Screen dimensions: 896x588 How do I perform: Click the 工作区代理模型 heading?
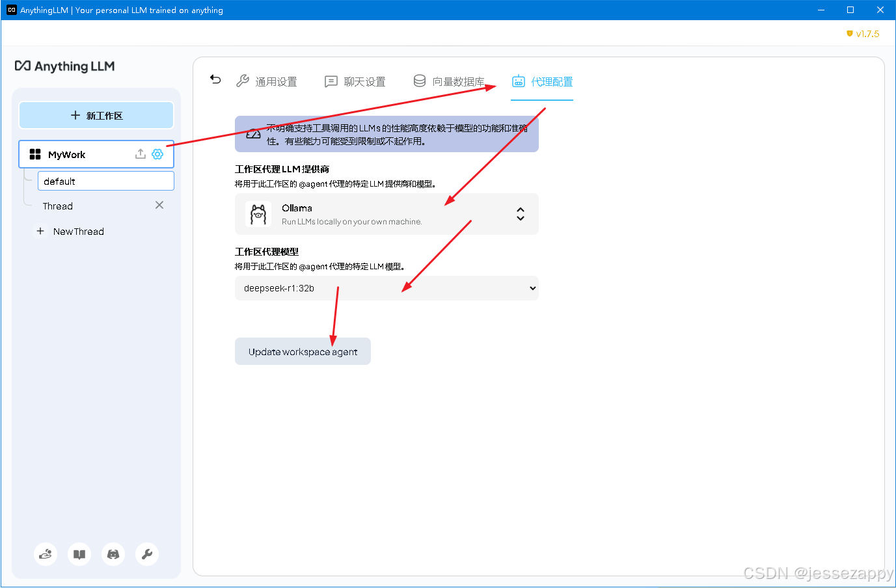pos(267,252)
